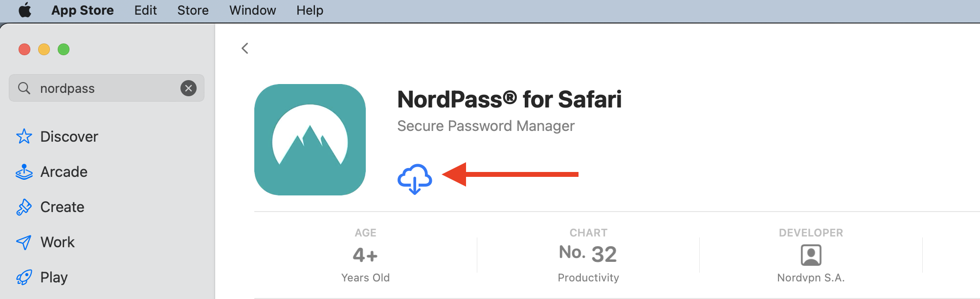The width and height of the screenshot is (980, 299).
Task: Open the Help menu
Action: tap(310, 10)
